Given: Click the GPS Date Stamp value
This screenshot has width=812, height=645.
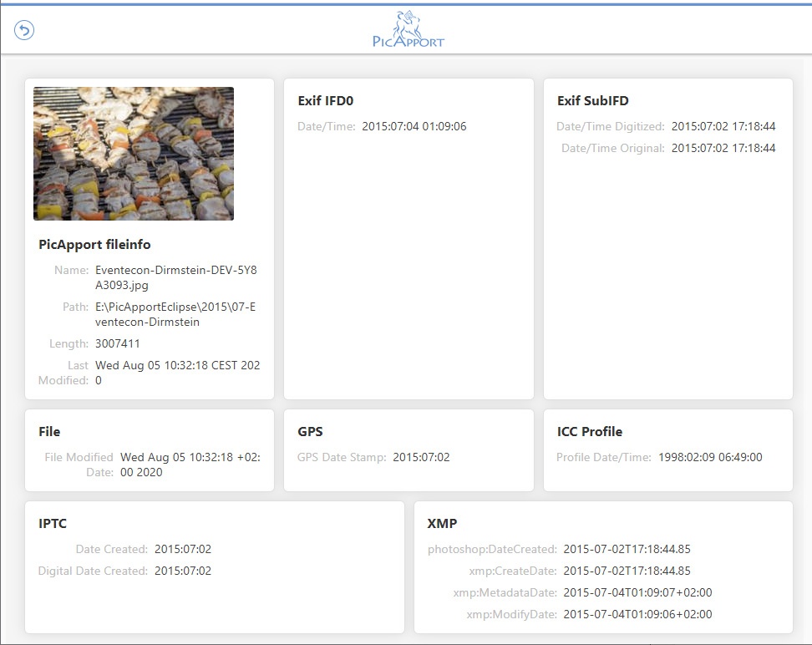Looking at the screenshot, I should point(421,458).
